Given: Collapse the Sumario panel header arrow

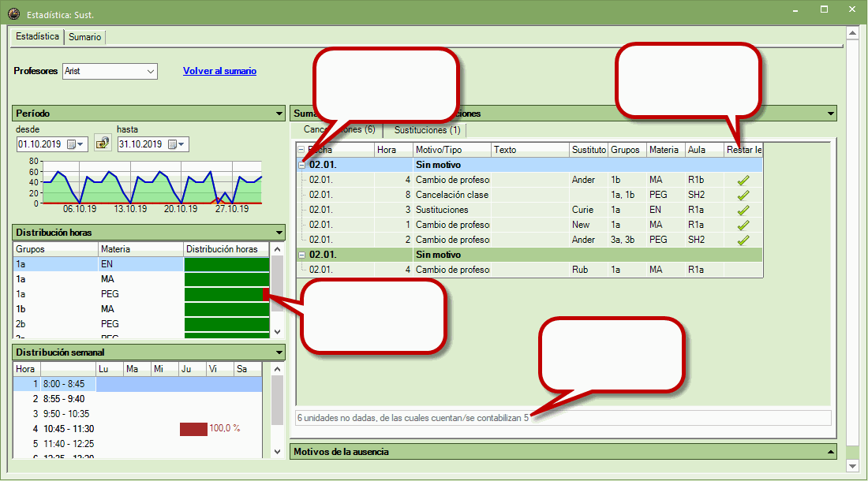Looking at the screenshot, I should (x=830, y=114).
